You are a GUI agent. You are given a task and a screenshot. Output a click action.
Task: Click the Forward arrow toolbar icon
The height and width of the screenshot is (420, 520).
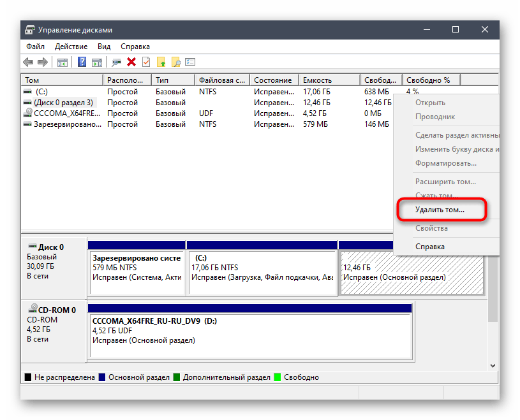coord(42,62)
